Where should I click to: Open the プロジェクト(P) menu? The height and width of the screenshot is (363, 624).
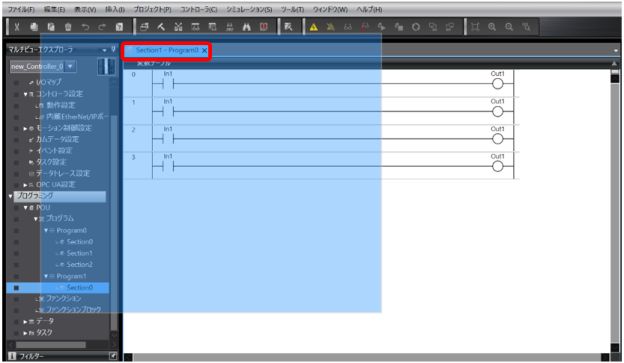tap(152, 9)
